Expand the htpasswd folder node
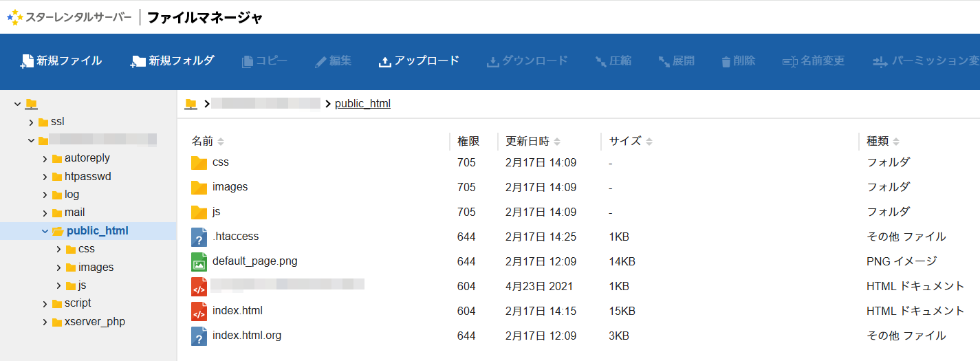The image size is (980, 361). (x=45, y=177)
